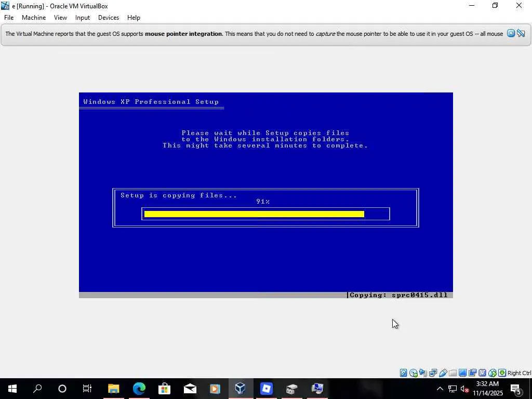Open File Explorer from the taskbar

tap(114, 389)
